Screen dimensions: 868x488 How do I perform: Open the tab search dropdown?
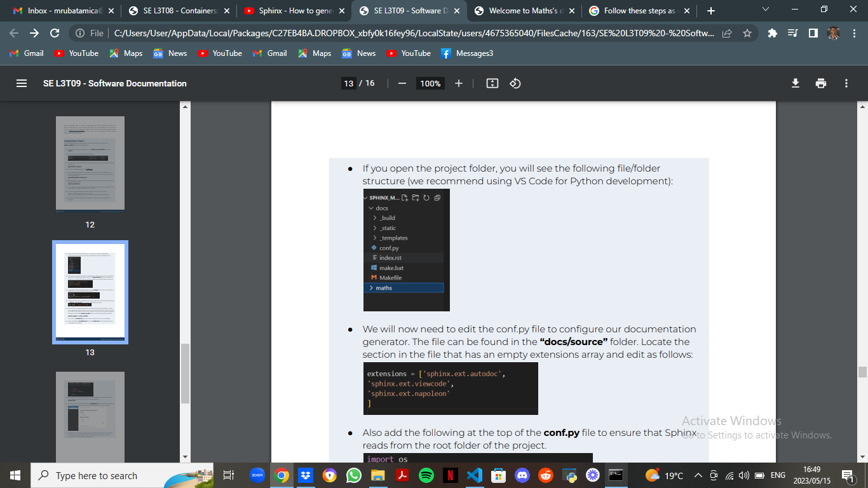tap(765, 10)
